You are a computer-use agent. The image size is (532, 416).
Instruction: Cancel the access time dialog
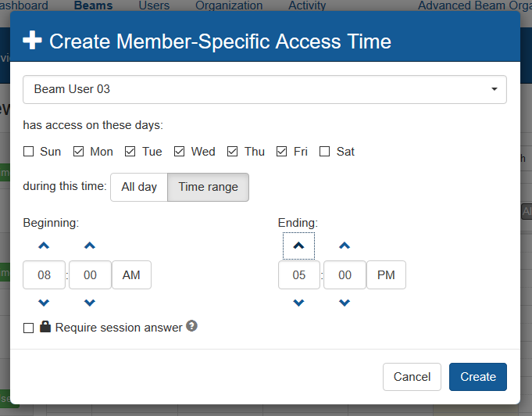pos(412,377)
